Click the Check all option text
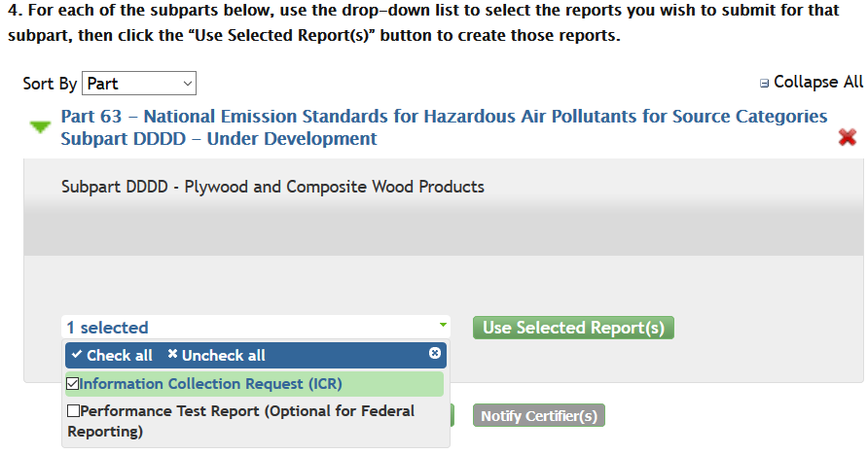This screenshot has height=455, width=868. point(119,355)
